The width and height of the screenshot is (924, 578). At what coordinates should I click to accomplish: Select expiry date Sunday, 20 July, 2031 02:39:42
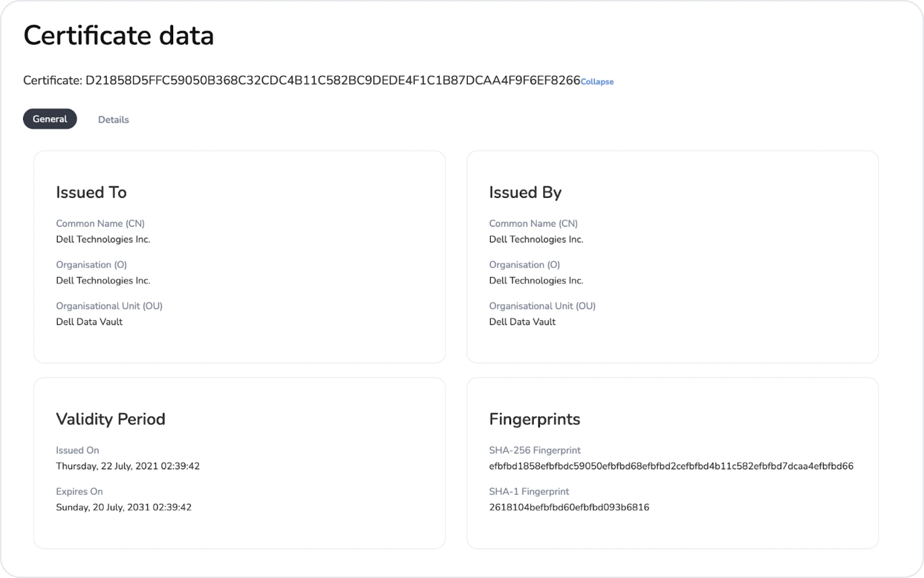[x=124, y=507]
